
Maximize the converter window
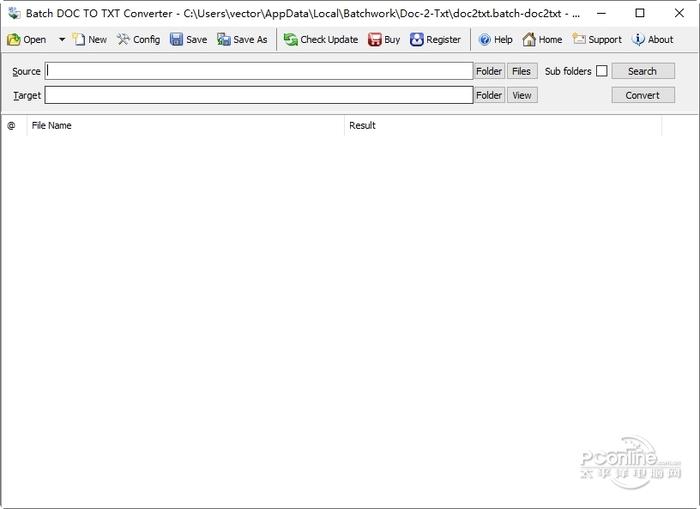point(640,13)
